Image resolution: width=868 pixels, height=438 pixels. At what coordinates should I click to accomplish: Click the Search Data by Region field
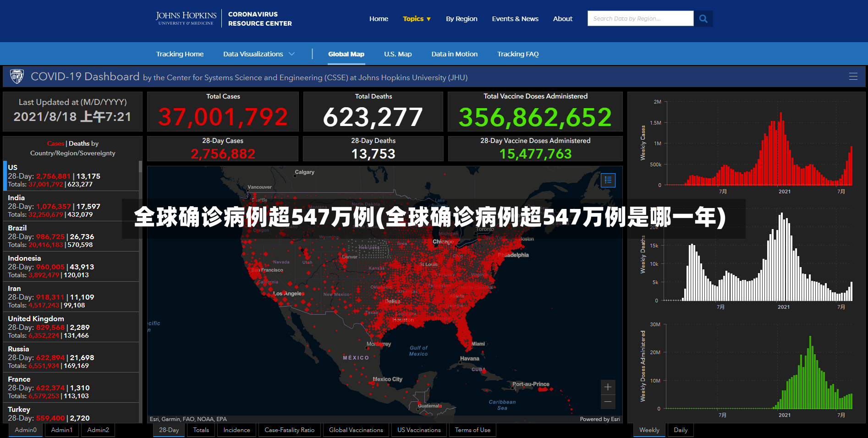[640, 19]
